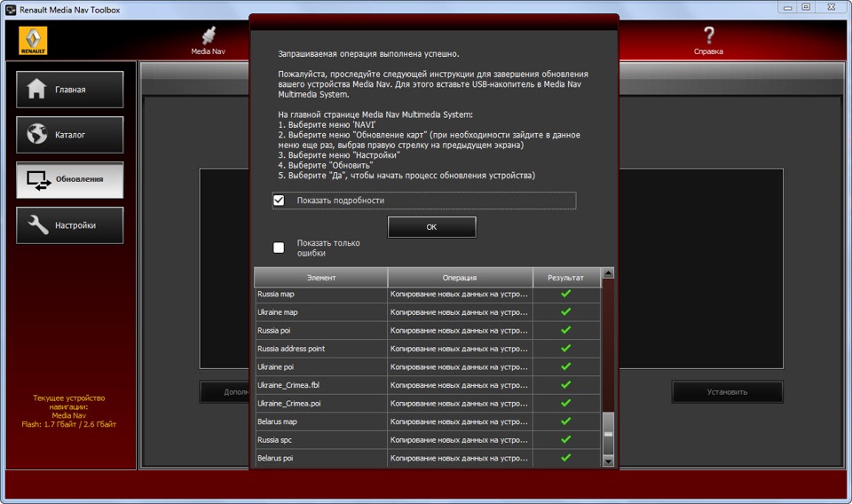Select the Ukraine map row
The width and height of the screenshot is (852, 504).
tap(427, 311)
